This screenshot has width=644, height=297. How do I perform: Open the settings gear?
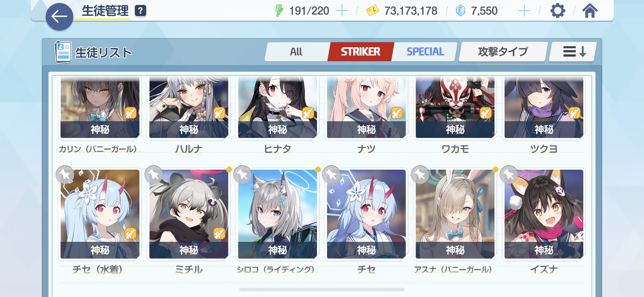pos(557,11)
